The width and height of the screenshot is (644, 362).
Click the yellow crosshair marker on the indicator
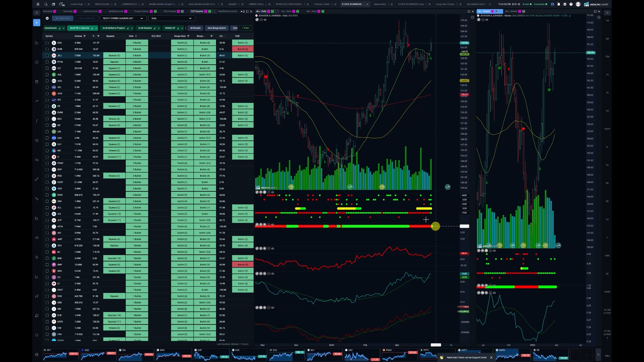pyautogui.click(x=435, y=227)
